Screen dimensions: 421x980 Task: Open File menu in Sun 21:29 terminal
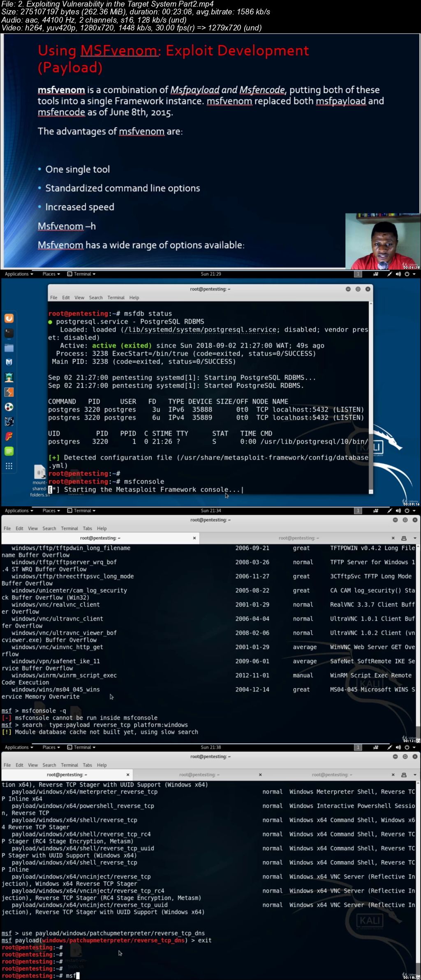click(x=53, y=298)
